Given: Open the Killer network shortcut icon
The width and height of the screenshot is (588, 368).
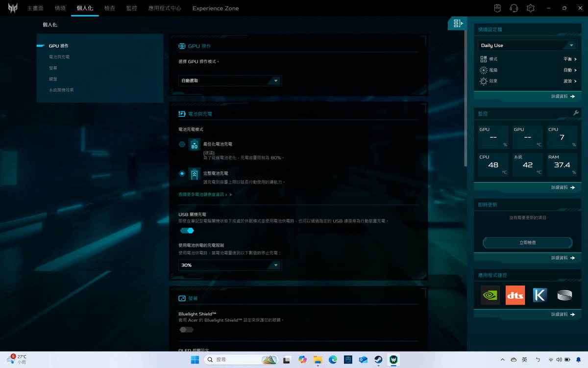Looking at the screenshot, I should 539,295.
